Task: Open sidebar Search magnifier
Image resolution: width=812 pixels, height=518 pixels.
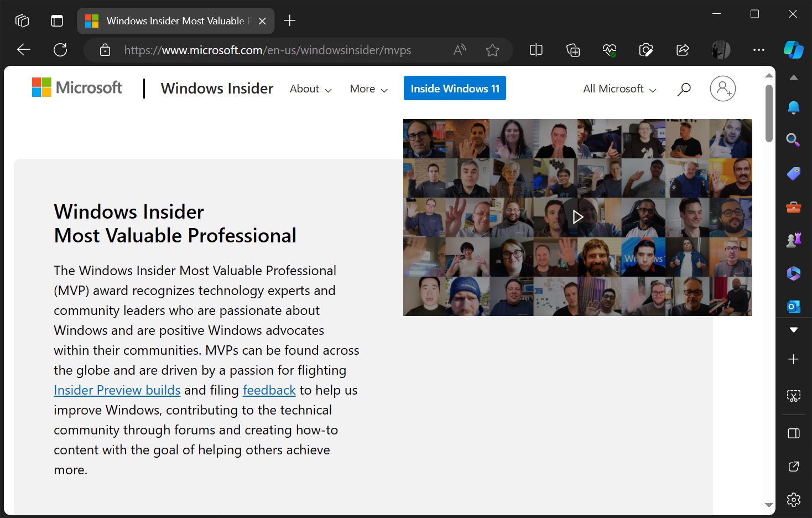Action: (794, 140)
